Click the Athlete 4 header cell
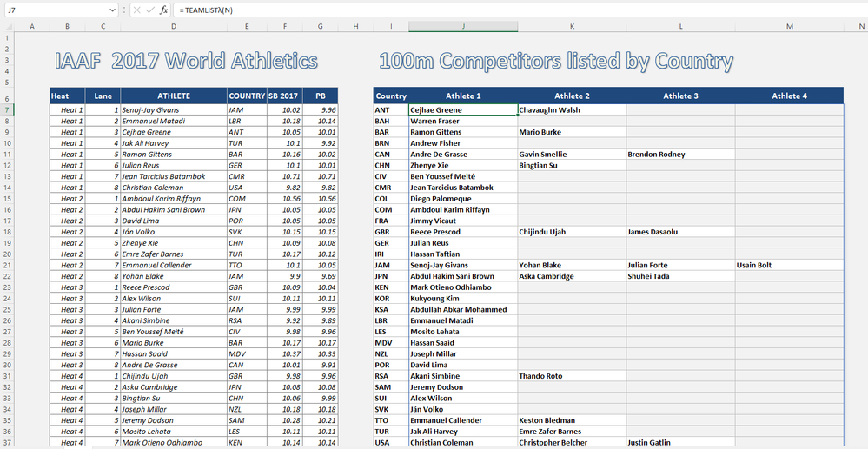868x449 pixels. [790, 96]
